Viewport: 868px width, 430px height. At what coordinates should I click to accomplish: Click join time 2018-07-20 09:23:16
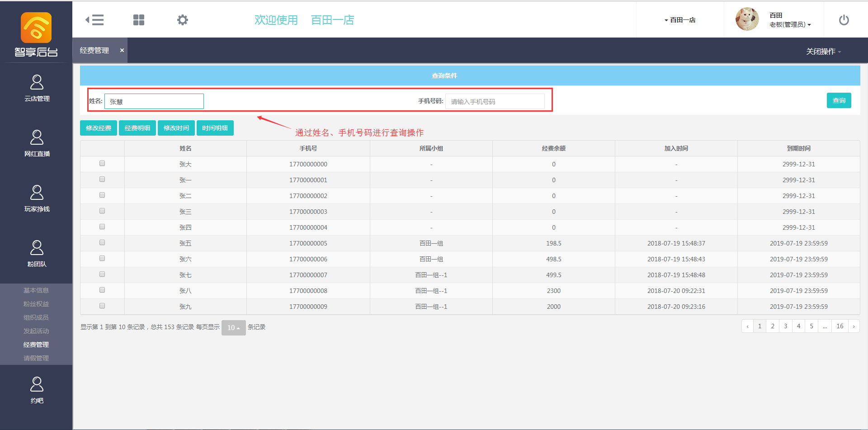[676, 307]
